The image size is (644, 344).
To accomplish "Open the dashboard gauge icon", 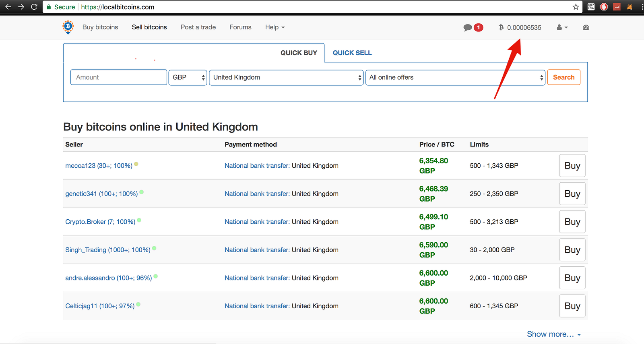I will pyautogui.click(x=586, y=27).
